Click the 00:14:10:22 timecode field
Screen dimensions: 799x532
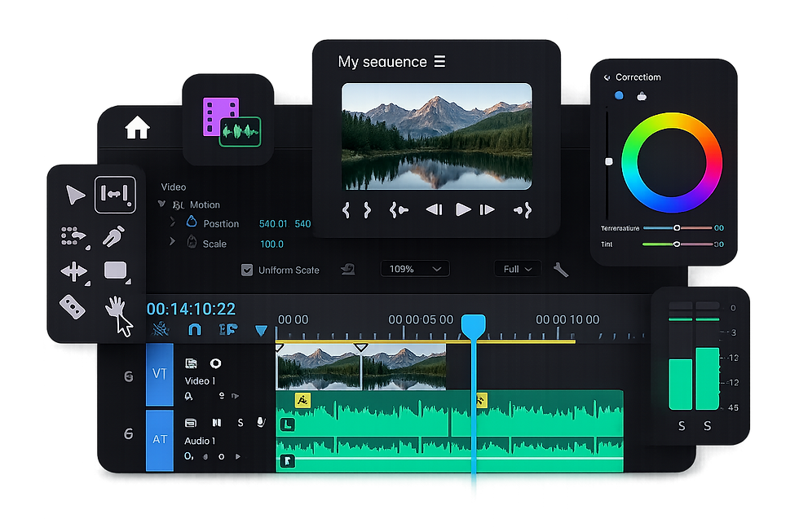[x=191, y=309]
